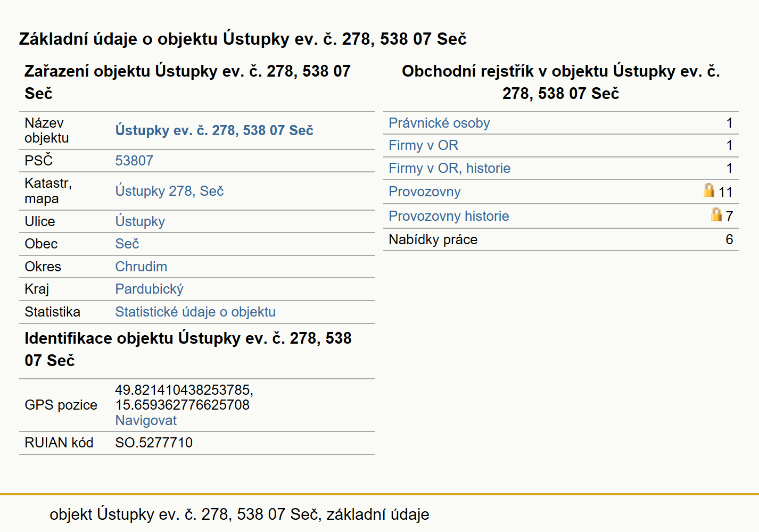Viewport: 759px width, 532px height.
Task: Open the Pardubický region link
Action: pyautogui.click(x=149, y=289)
